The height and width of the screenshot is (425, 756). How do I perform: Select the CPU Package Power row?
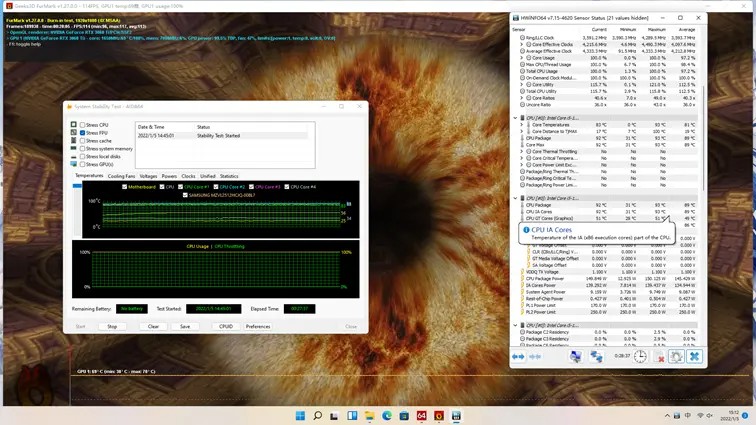pos(608,279)
